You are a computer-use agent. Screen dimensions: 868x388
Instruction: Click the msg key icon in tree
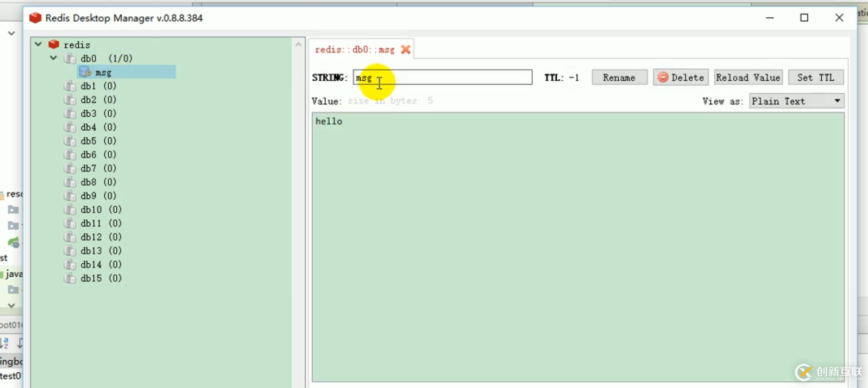[x=85, y=72]
